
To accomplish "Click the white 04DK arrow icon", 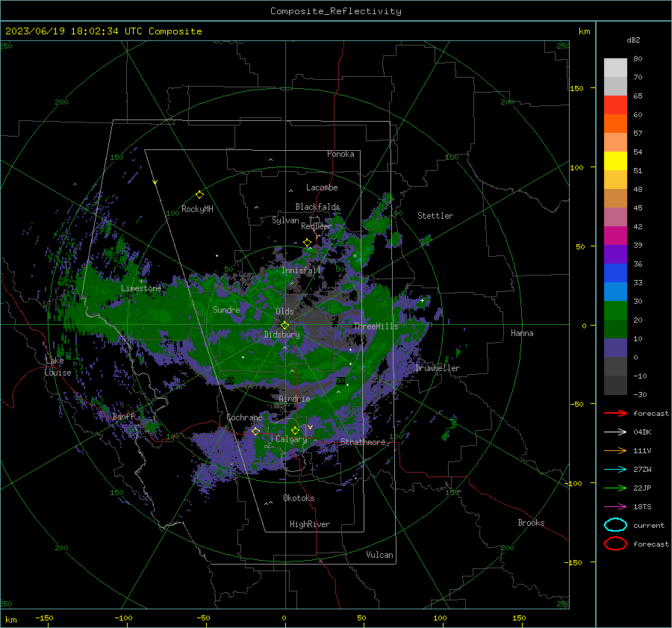I will 615,432.
